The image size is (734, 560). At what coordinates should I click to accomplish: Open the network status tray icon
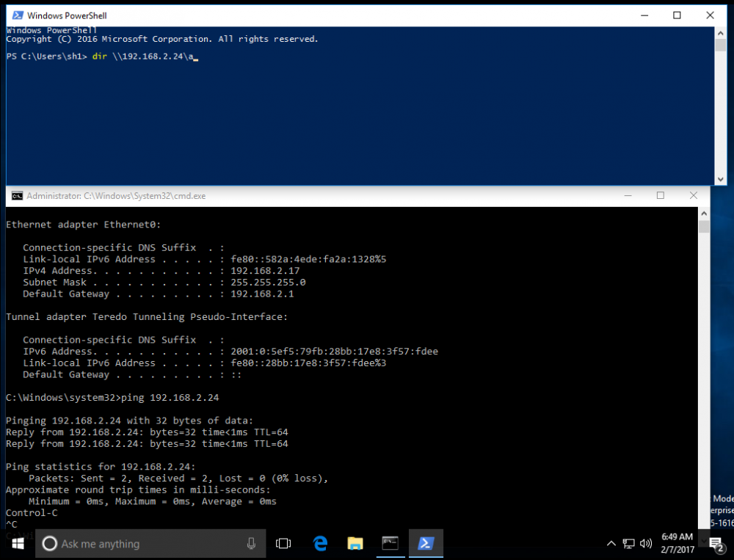(629, 544)
